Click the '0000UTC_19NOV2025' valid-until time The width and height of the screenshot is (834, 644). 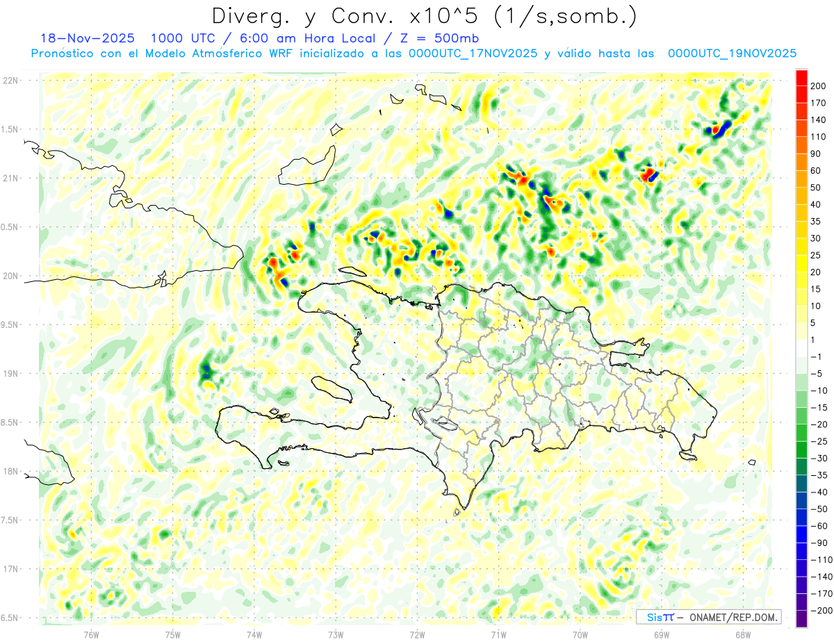732,53
